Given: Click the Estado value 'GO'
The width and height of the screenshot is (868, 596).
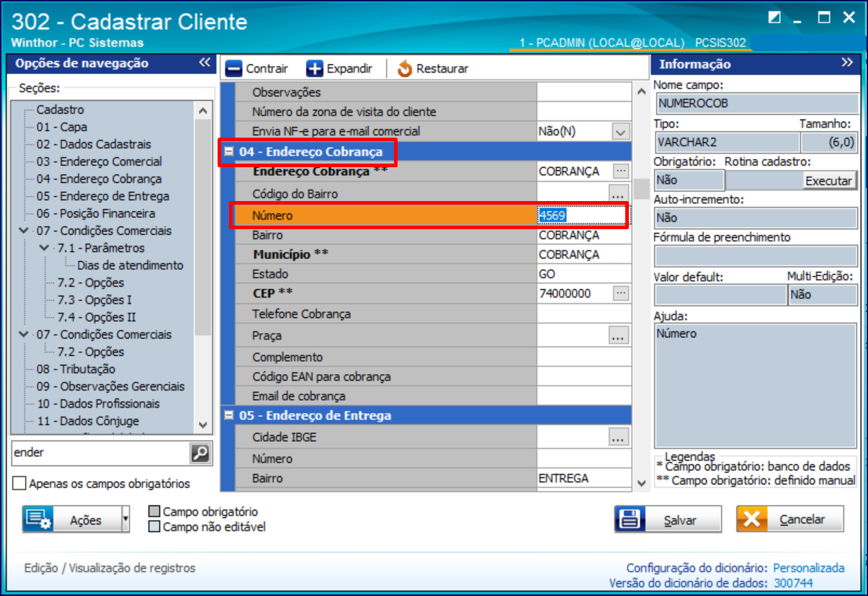Looking at the screenshot, I should coord(547,274).
